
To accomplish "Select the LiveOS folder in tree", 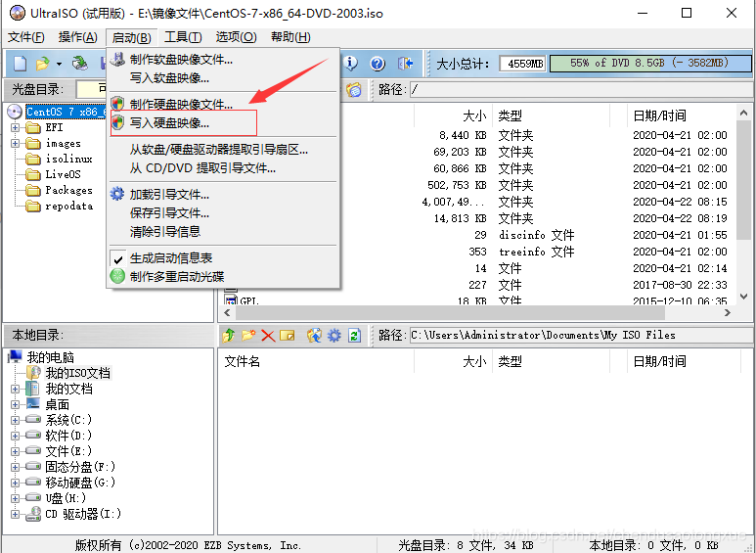I will (x=64, y=174).
